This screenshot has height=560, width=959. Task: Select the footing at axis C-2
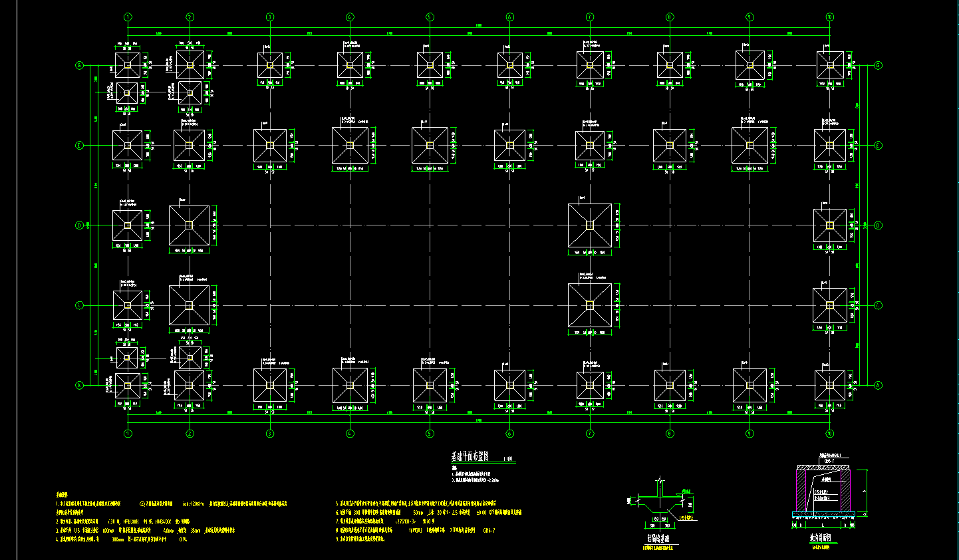[x=190, y=305]
